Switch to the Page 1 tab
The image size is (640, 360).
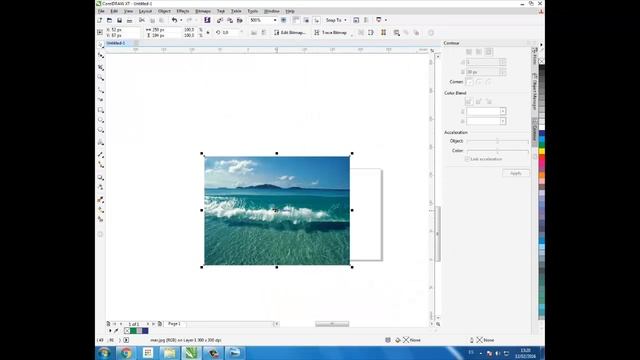[174, 324]
